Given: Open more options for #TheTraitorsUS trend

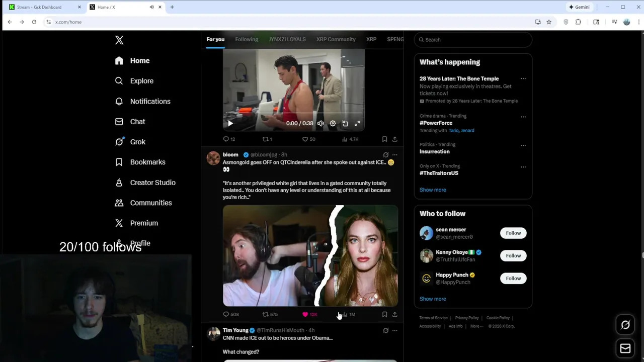Looking at the screenshot, I should click(x=523, y=167).
